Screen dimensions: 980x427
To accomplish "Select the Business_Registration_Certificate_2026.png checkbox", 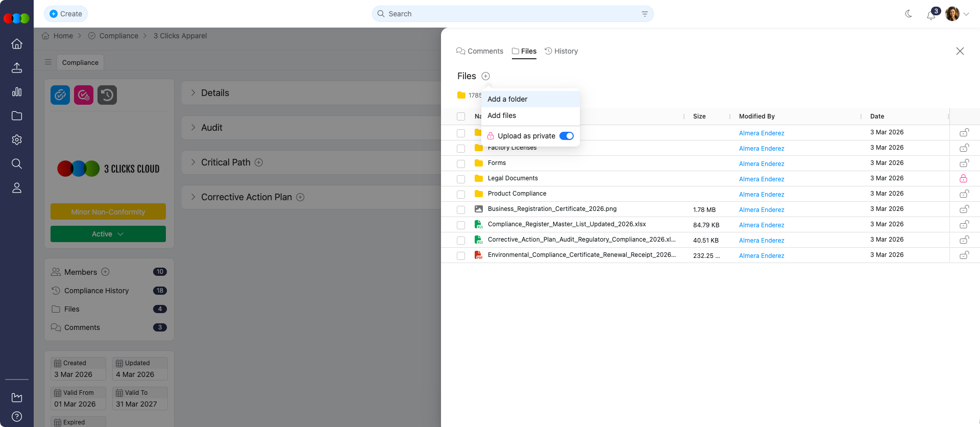I will 461,209.
